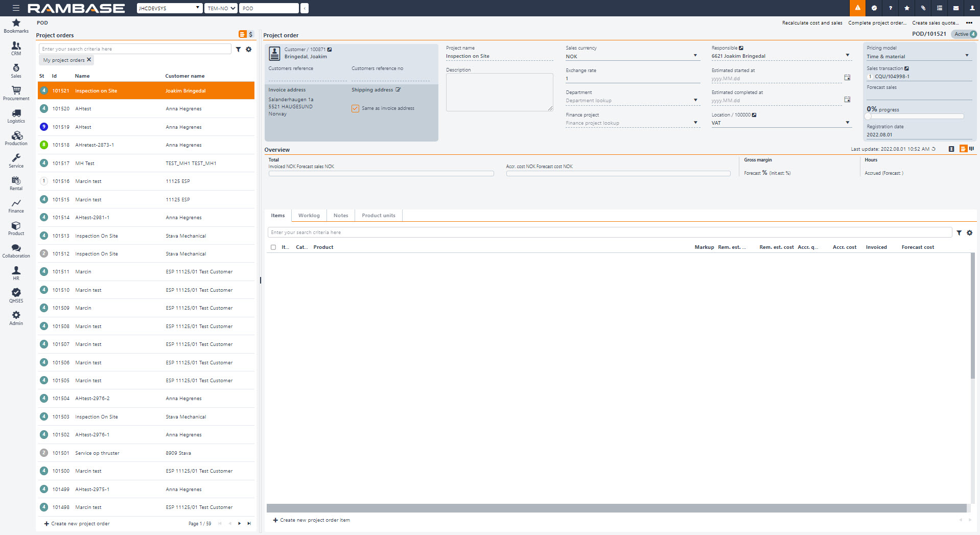Switch to the Notes tab
This screenshot has width=980, height=535.
click(x=341, y=216)
